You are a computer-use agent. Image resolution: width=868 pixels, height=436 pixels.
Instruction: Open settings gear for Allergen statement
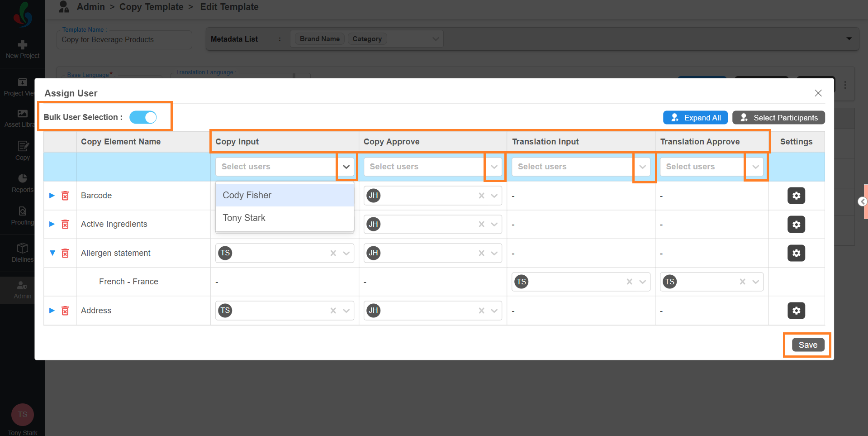tap(796, 253)
